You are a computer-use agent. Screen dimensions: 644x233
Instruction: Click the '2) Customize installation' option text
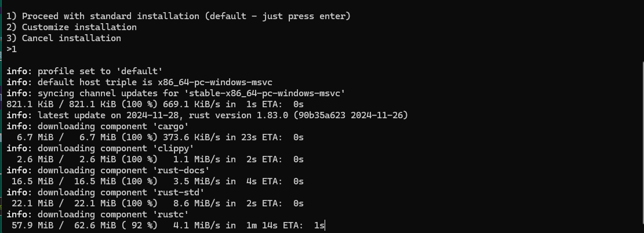pos(71,27)
